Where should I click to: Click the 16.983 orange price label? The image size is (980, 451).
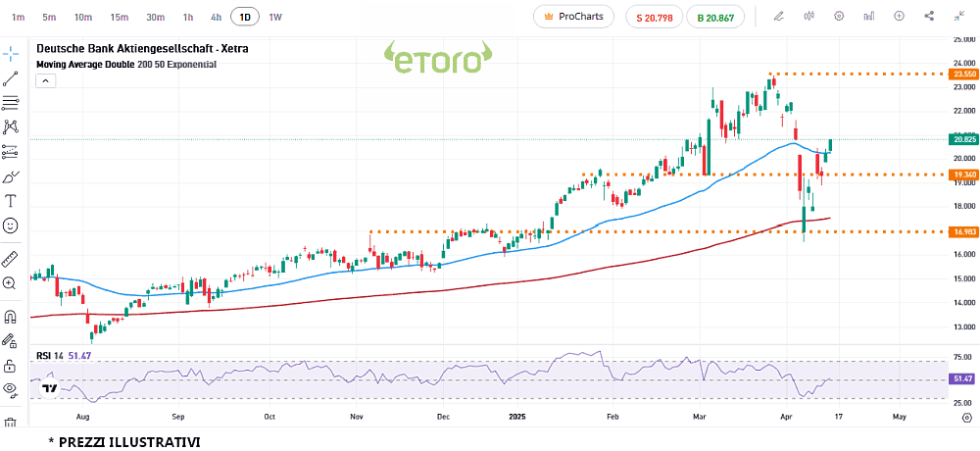click(962, 231)
